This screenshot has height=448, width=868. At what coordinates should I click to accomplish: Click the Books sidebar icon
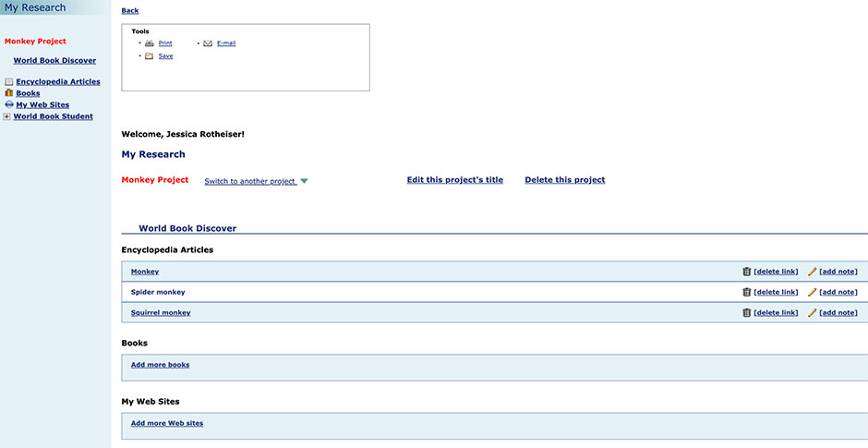click(x=8, y=93)
